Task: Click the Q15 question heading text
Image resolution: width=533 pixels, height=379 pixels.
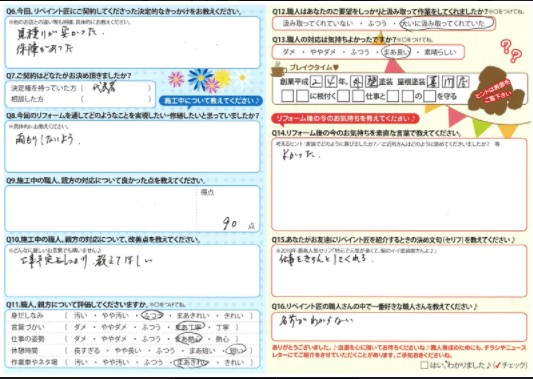Action: [393, 240]
